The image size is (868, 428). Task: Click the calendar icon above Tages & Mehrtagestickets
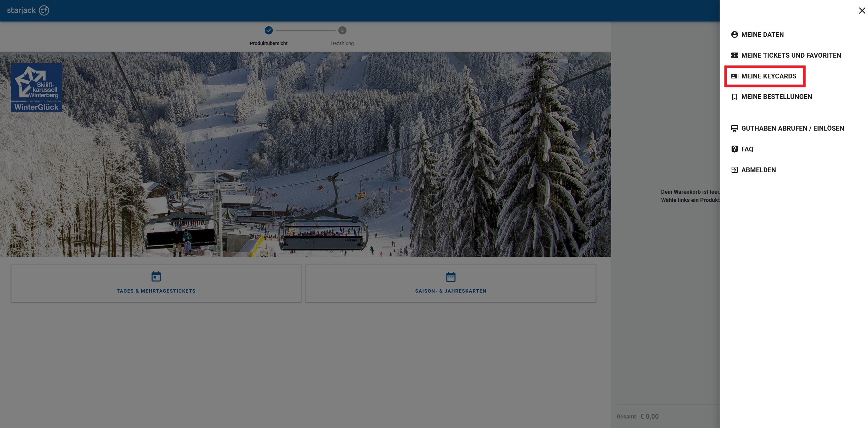point(156,277)
